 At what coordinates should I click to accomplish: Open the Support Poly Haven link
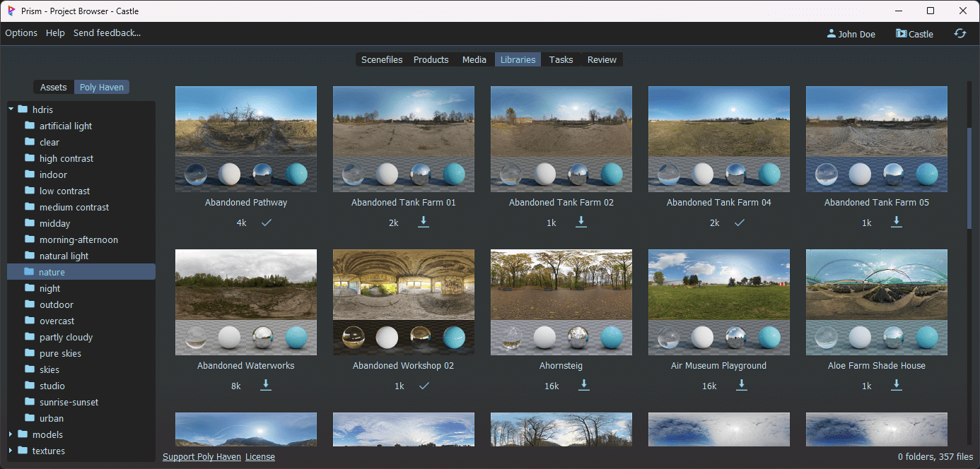pos(202,457)
